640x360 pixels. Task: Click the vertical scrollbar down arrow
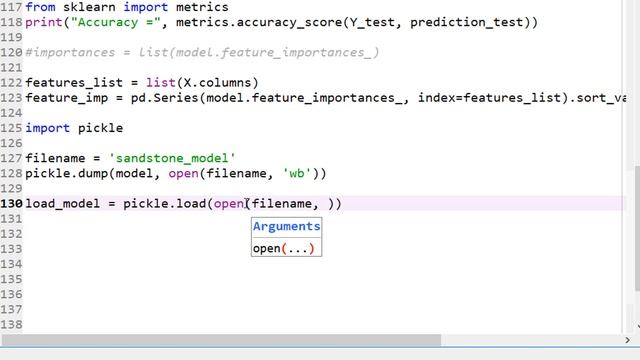click(x=638, y=327)
